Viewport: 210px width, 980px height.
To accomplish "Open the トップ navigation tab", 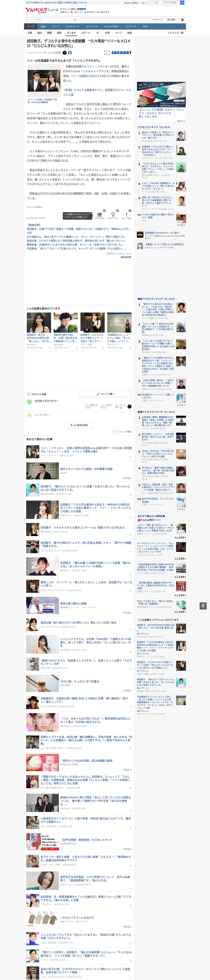I will pos(31,27).
